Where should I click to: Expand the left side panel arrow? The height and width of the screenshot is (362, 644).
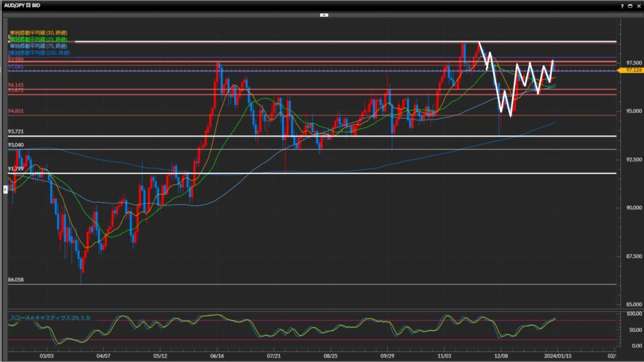pyautogui.click(x=5, y=189)
